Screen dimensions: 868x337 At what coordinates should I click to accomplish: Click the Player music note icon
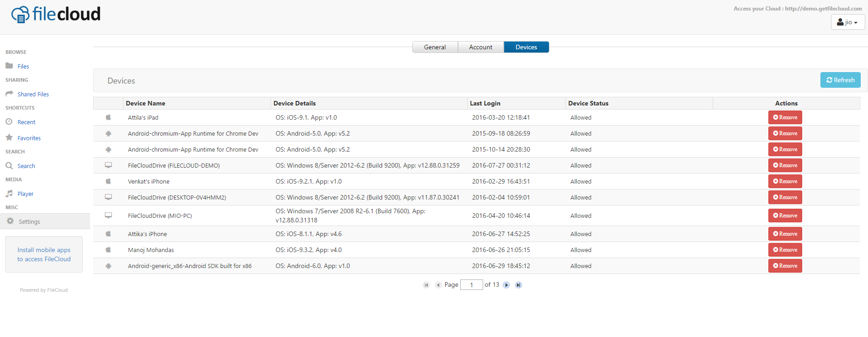click(x=9, y=193)
